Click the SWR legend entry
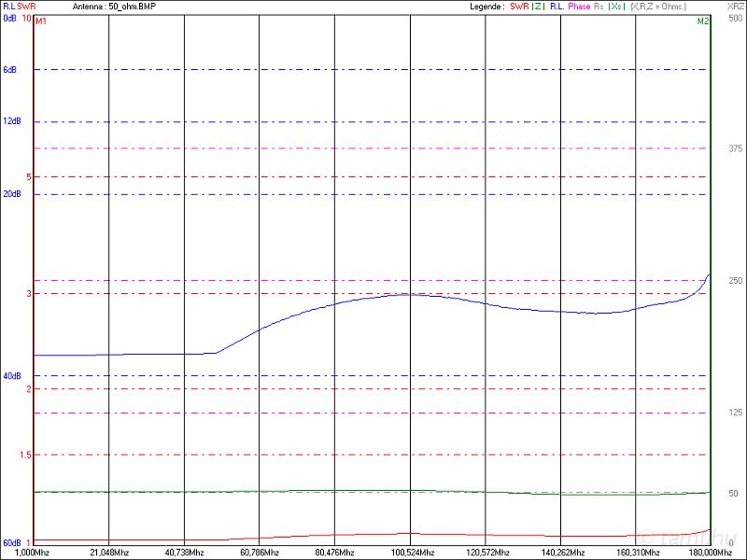 [x=519, y=6]
